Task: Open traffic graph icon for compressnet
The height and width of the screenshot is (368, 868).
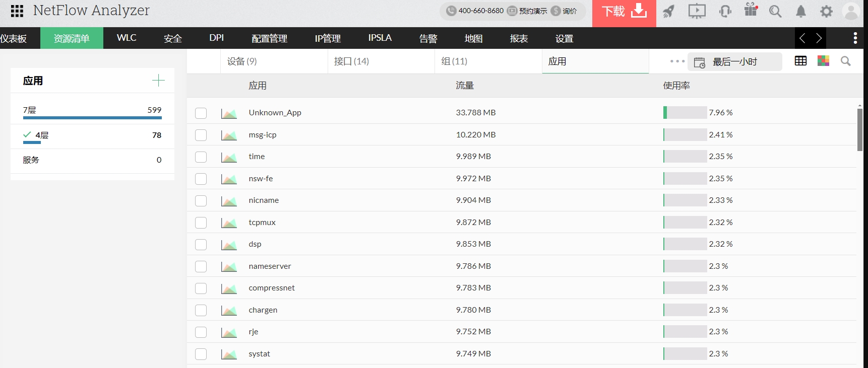Action: pos(229,288)
